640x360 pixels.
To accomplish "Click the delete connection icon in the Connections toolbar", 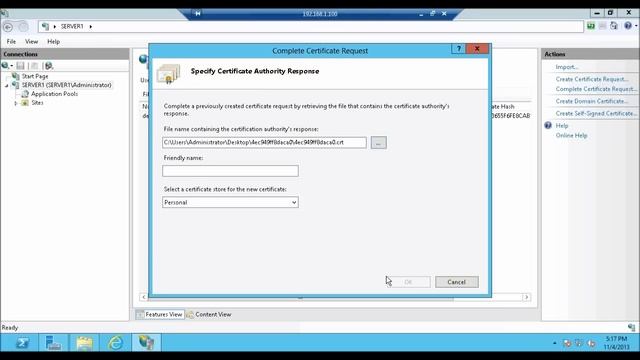I will tap(49, 66).
